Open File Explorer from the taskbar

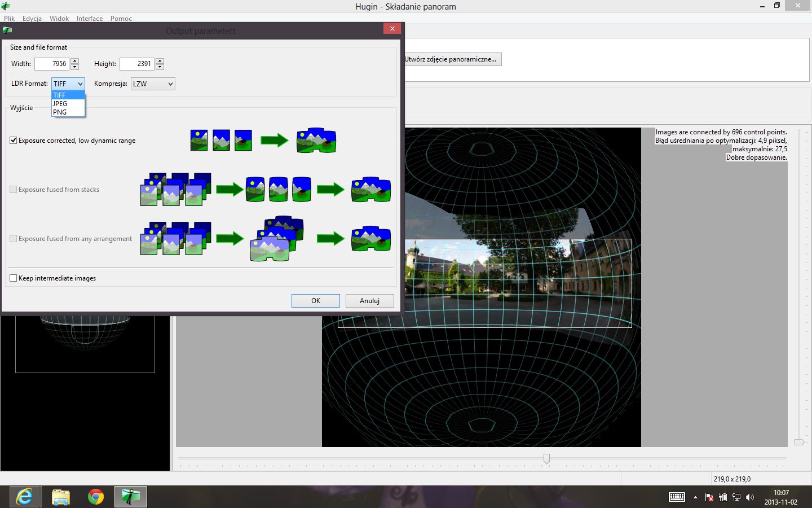tap(60, 497)
